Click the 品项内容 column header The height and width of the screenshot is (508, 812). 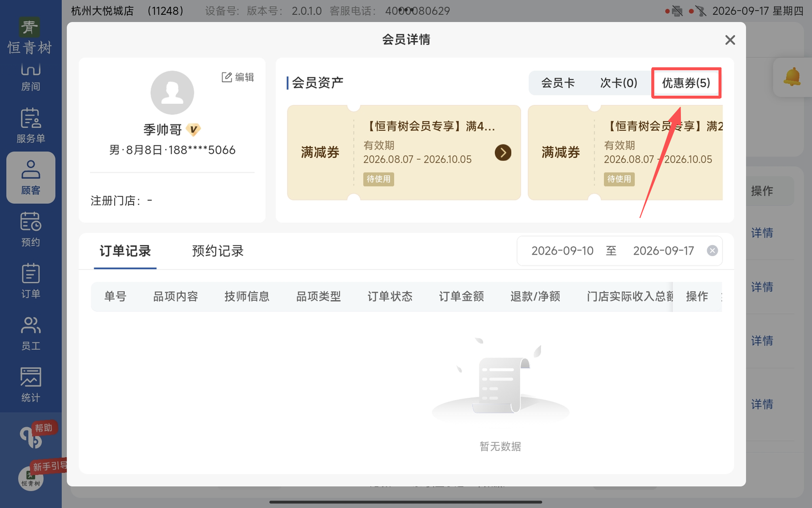point(176,296)
